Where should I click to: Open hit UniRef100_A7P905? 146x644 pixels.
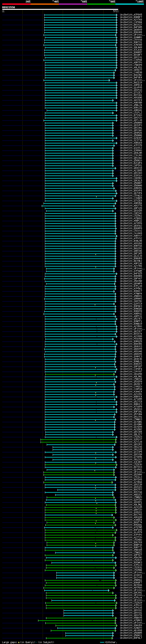[131, 15]
